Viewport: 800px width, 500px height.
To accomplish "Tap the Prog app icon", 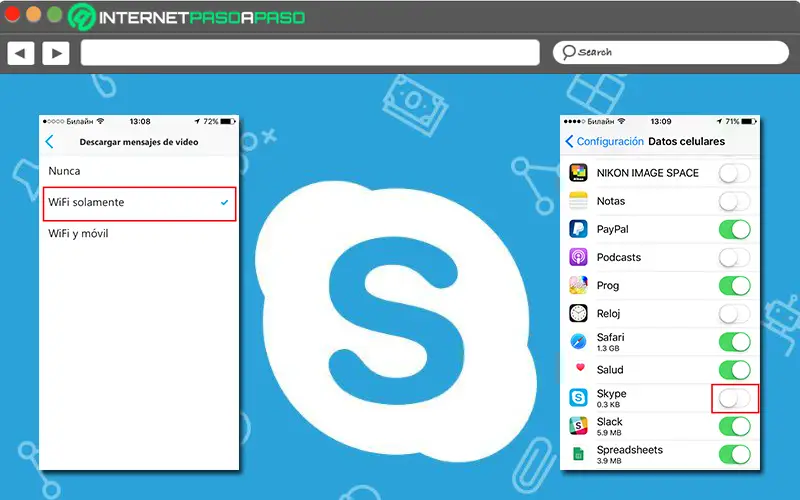I will [x=578, y=285].
